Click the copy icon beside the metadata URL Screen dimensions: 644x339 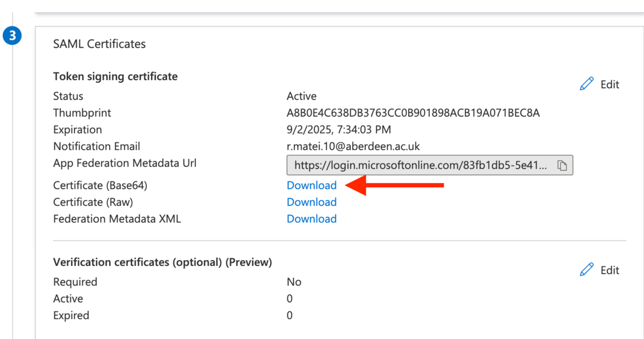tap(562, 165)
